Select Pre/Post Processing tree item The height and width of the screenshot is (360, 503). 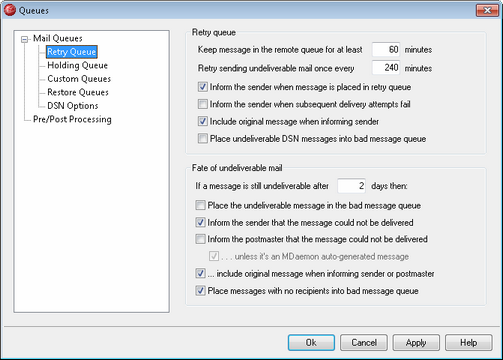[72, 119]
